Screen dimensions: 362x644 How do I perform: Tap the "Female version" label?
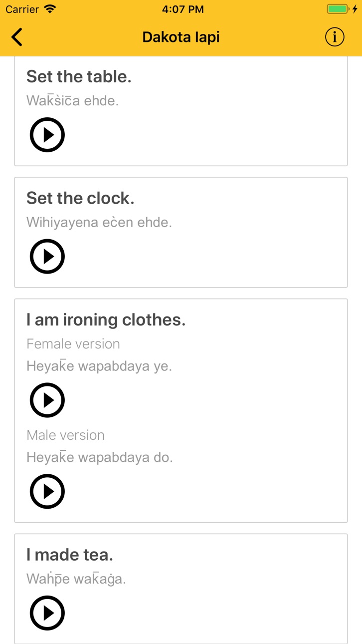(x=73, y=344)
